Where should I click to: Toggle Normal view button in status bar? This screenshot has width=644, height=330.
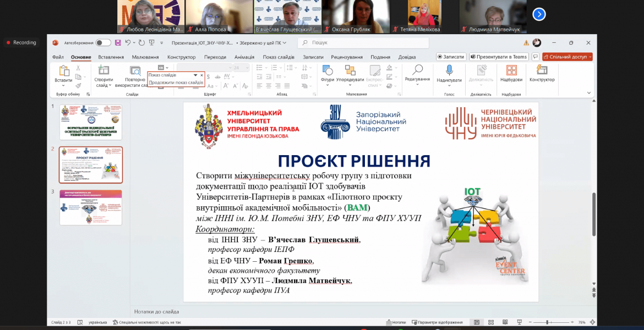pyautogui.click(x=477, y=322)
